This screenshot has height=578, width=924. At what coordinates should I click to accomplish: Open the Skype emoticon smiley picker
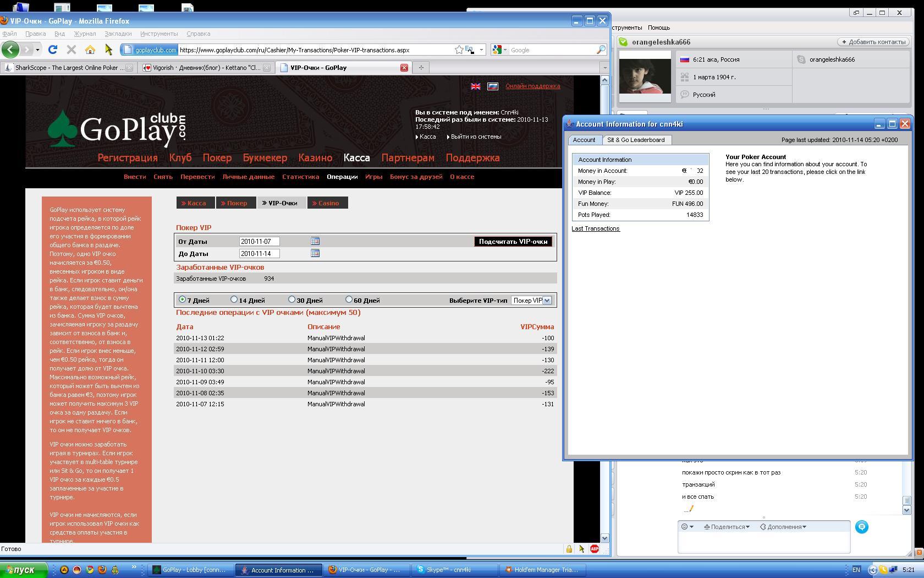(687, 527)
